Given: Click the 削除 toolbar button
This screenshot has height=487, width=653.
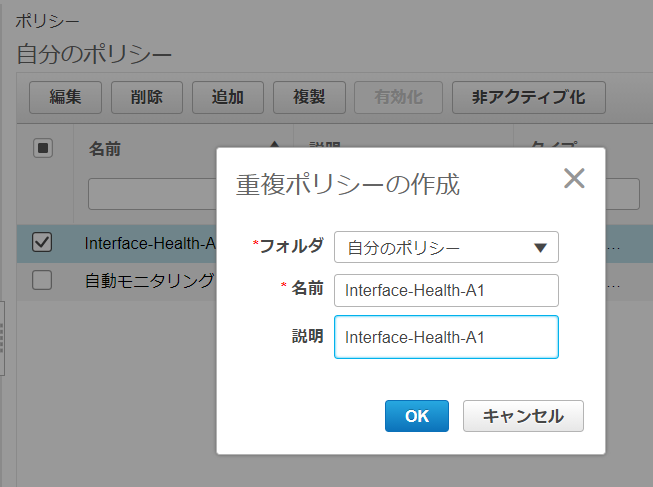Looking at the screenshot, I should tap(147, 97).
